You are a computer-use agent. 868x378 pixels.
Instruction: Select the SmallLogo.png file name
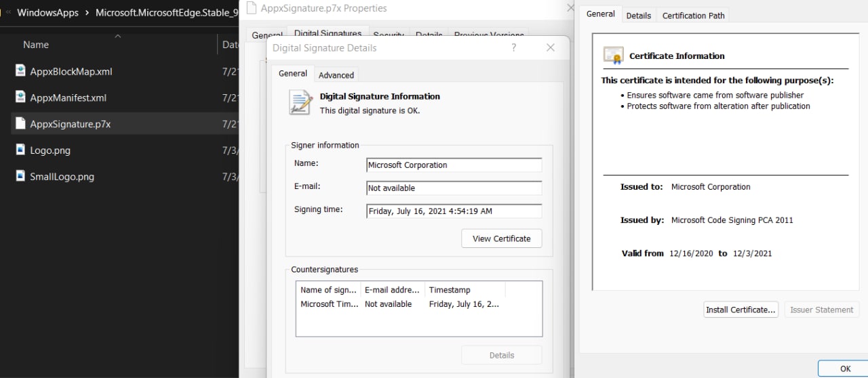pyautogui.click(x=62, y=176)
